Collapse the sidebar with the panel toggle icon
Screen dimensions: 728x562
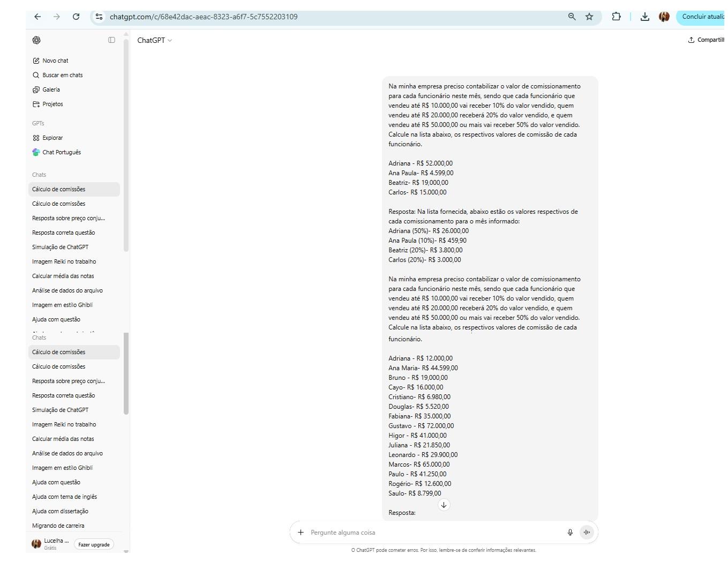coord(111,40)
